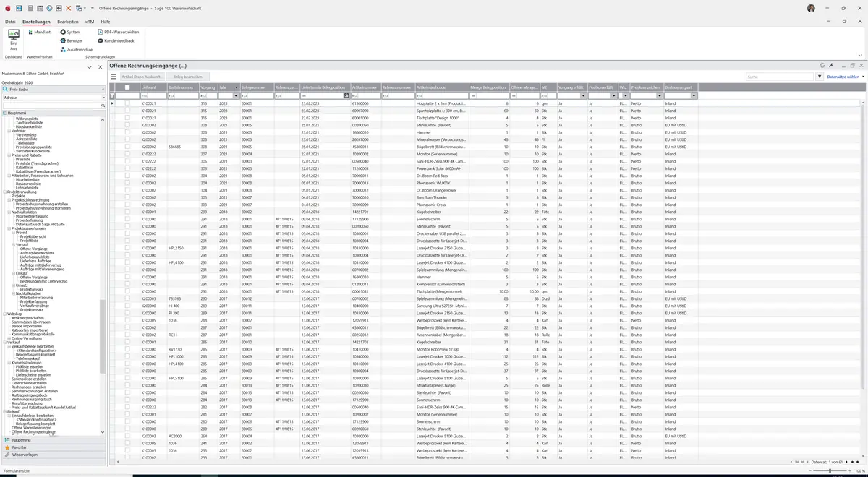Viewport: 868px width, 477px height.
Task: Open the Preiskennzeichen filter dropdown
Action: point(658,95)
